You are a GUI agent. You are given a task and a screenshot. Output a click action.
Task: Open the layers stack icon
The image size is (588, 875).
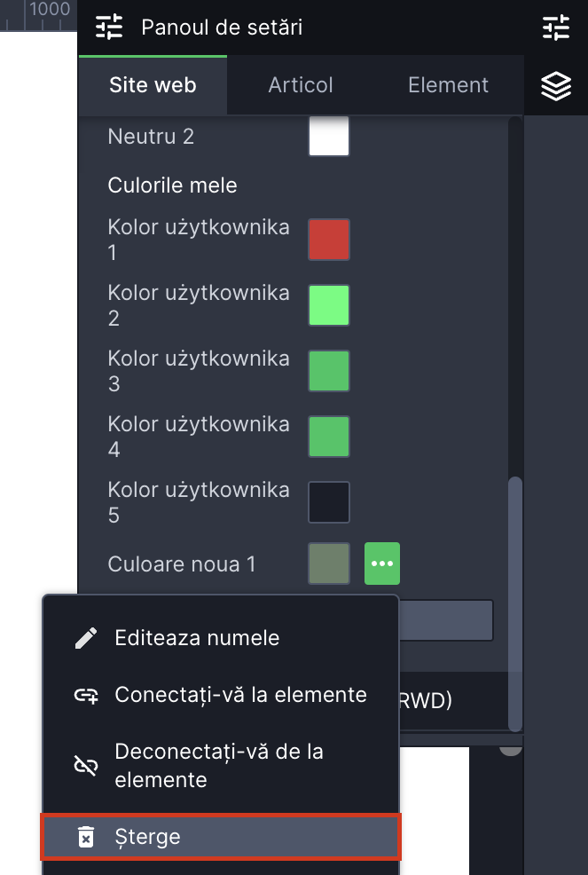[556, 86]
